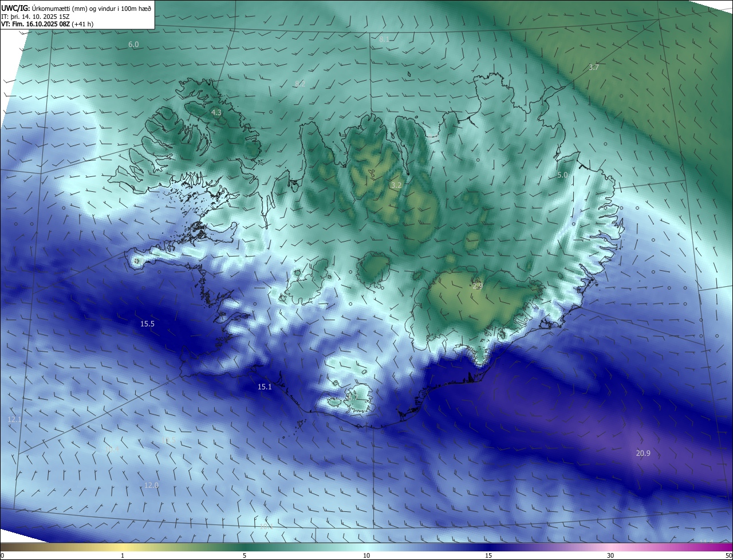Click the 4.3 value over the Westfjords
Screen dimensions: 733x560
[216, 113]
